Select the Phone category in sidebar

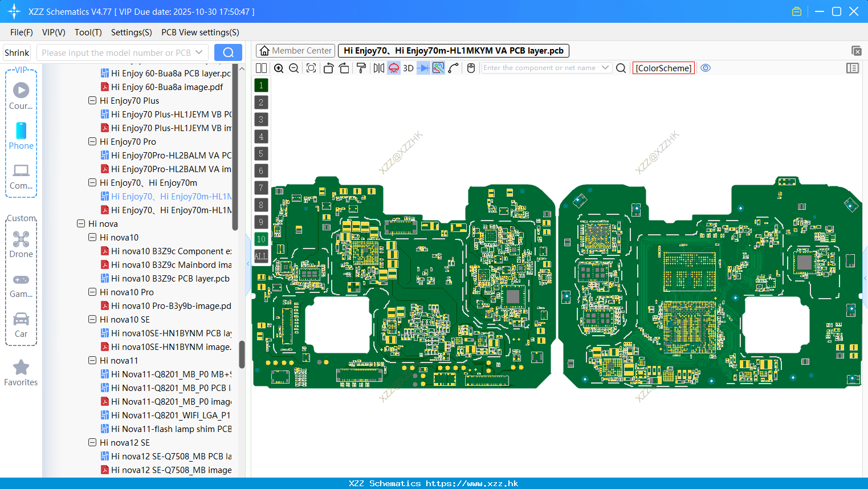[21, 136]
